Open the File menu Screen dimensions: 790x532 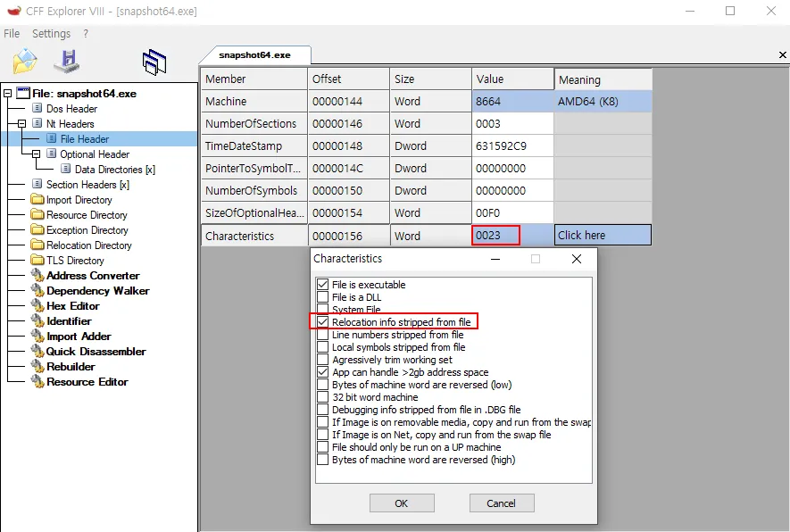tap(12, 34)
